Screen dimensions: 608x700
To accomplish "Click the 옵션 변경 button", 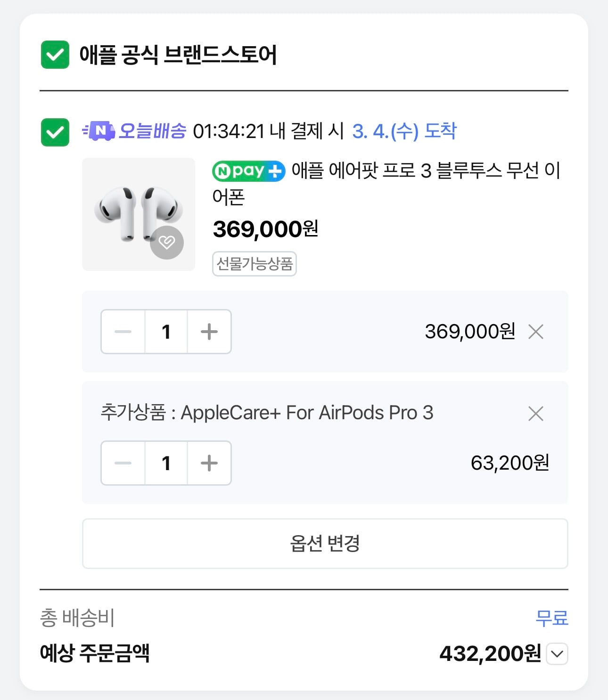I will point(325,544).
